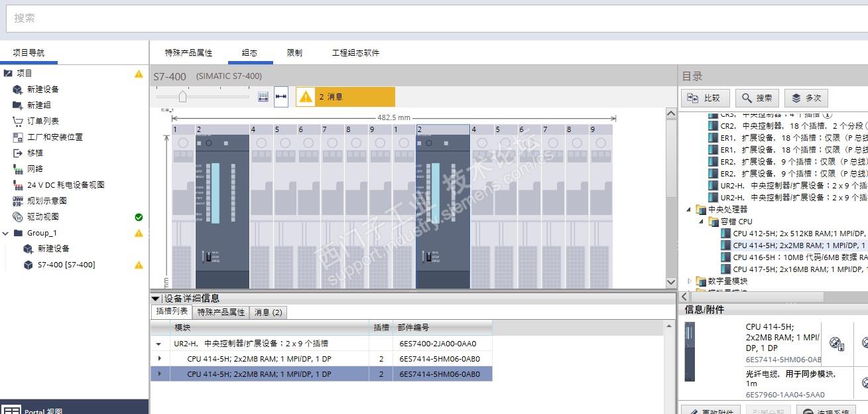Click part number 6ES7400-2JA00-0AA0

438,344
